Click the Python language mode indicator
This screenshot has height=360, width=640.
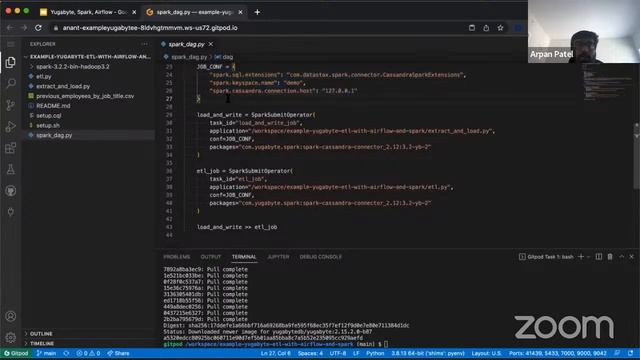375,353
